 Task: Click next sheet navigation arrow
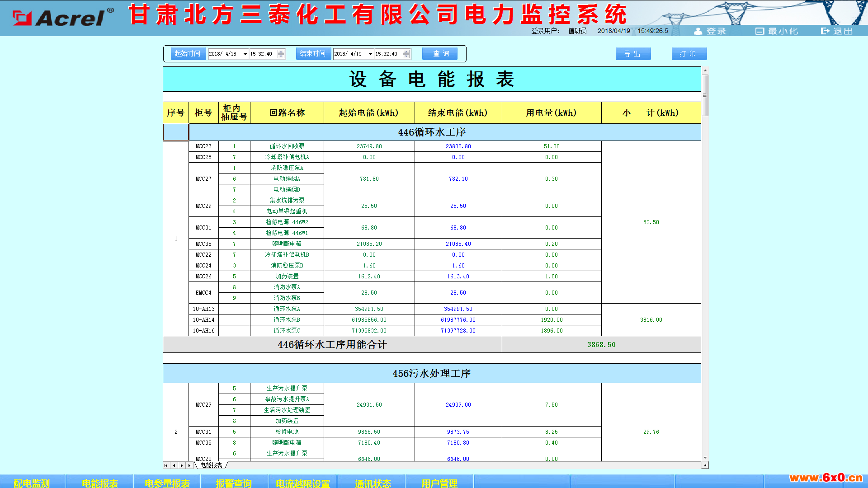(x=182, y=465)
